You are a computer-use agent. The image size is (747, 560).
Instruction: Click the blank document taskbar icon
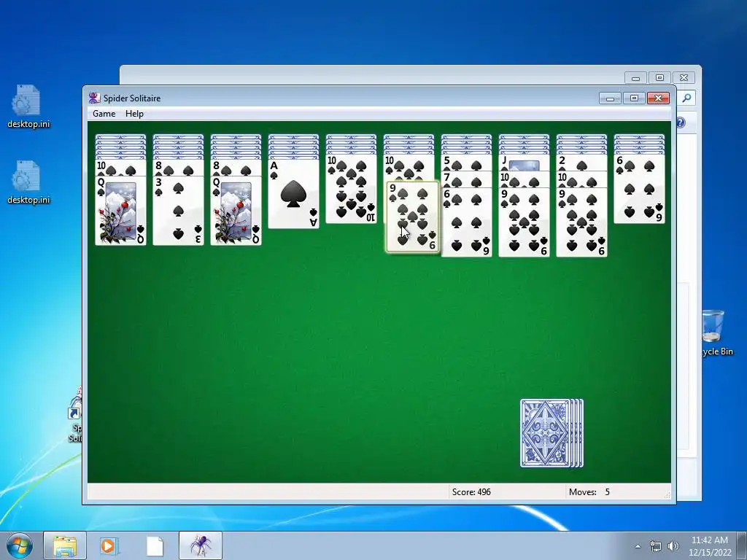[155, 545]
